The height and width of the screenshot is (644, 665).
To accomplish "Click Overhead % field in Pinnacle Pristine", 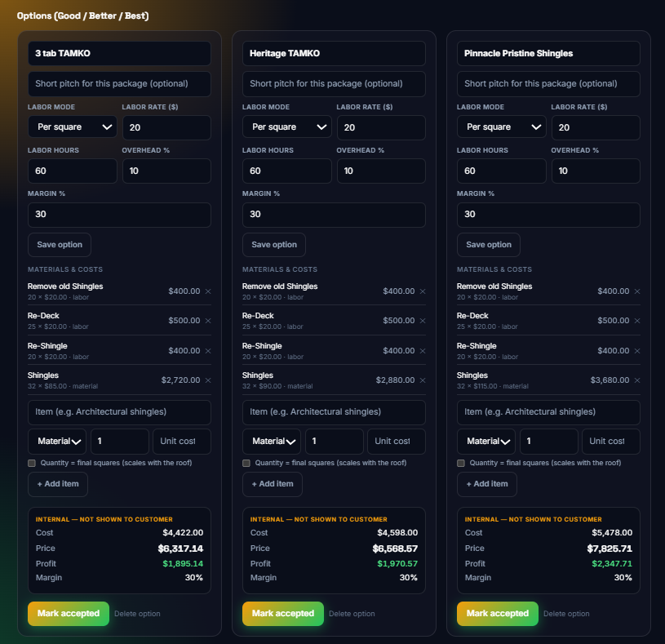I will click(596, 171).
